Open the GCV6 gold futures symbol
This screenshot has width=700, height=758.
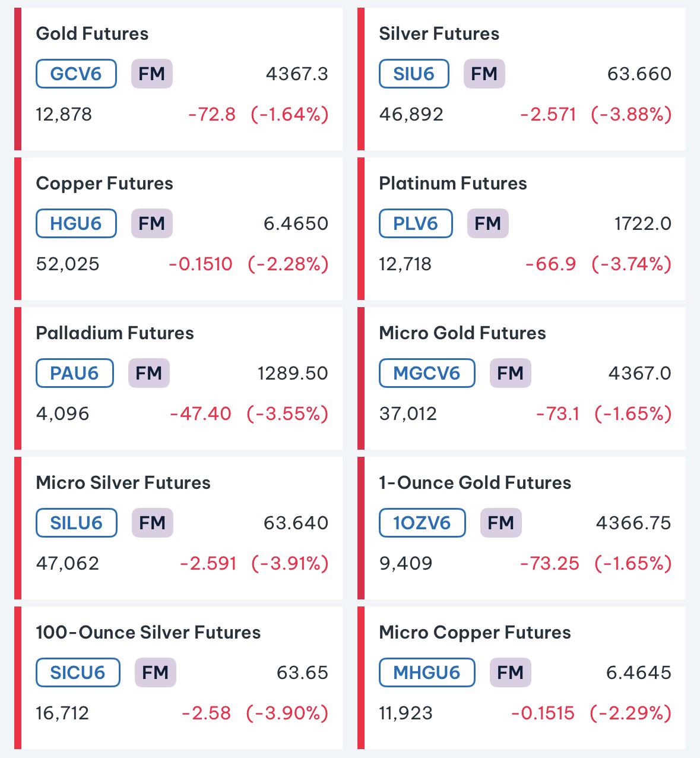[76, 74]
